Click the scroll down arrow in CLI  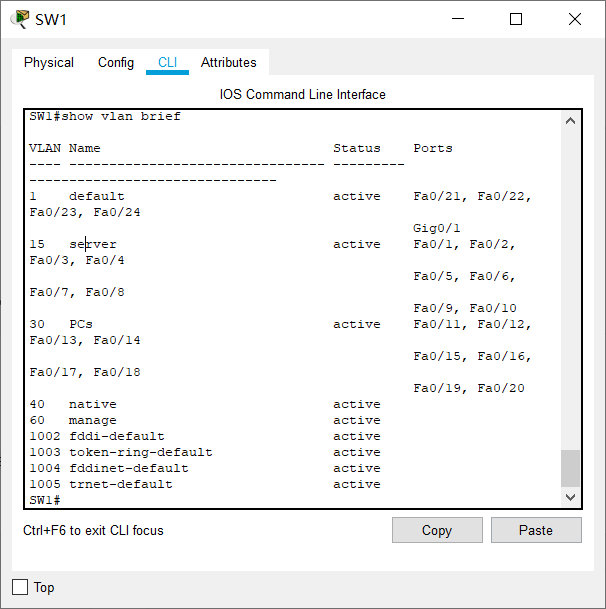point(570,497)
